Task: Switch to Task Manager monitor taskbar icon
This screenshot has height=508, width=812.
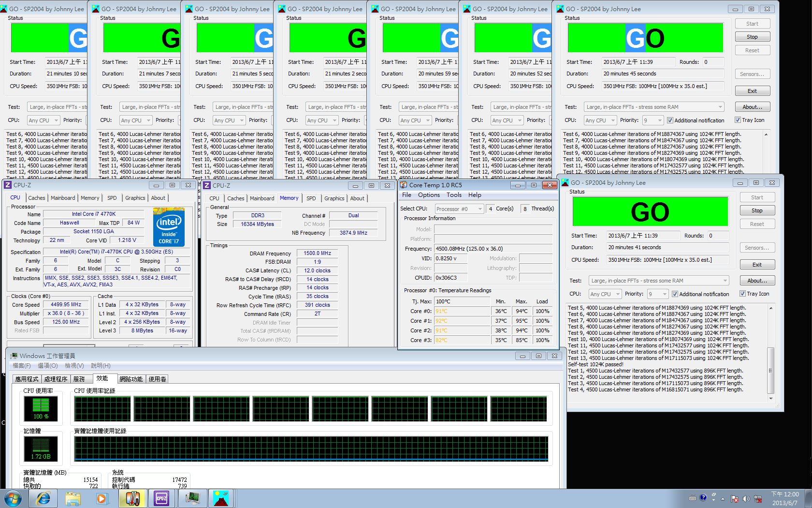Action: (192, 498)
